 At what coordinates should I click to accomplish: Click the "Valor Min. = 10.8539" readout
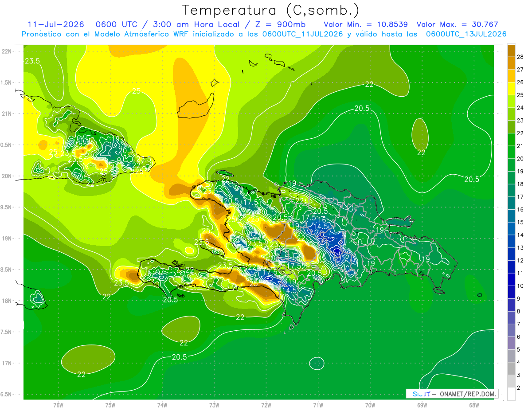coord(366,24)
